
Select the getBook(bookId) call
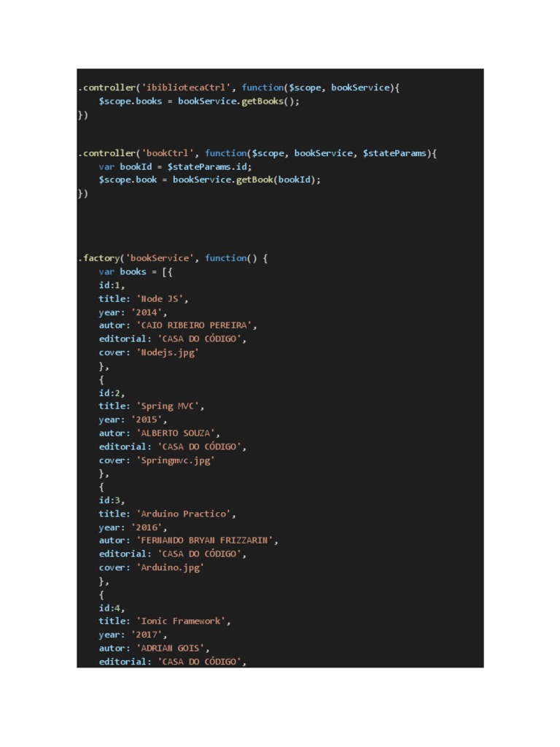point(278,179)
